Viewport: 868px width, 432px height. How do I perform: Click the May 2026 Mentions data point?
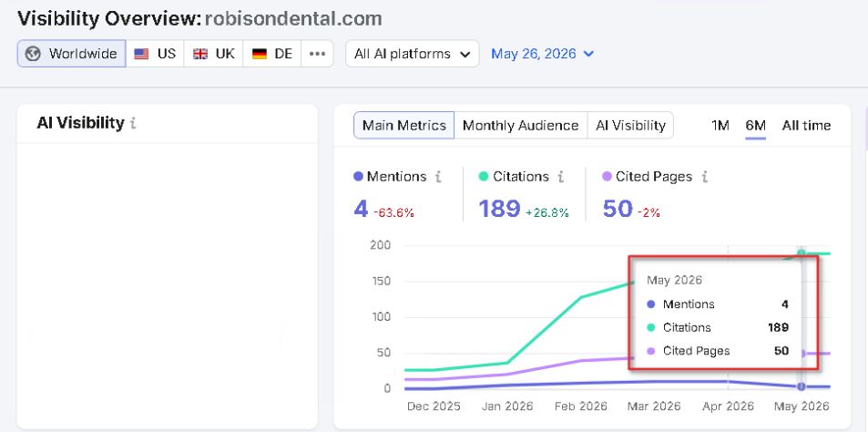coord(801,386)
